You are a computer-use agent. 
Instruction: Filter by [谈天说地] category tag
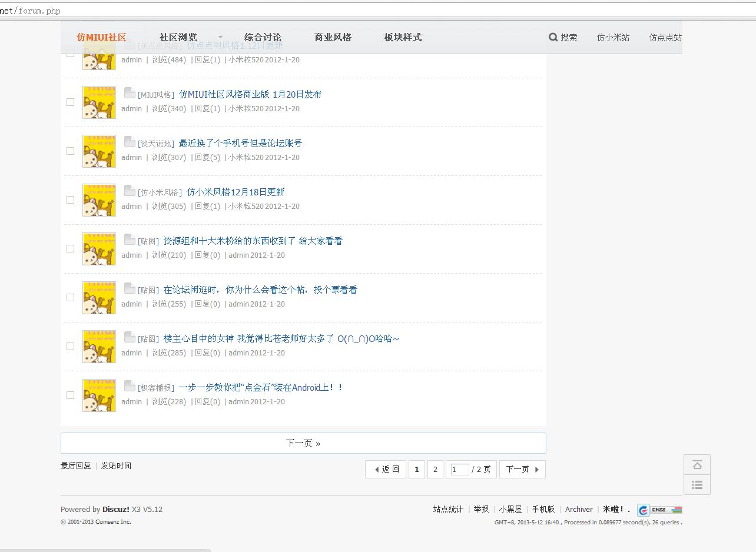[156, 144]
